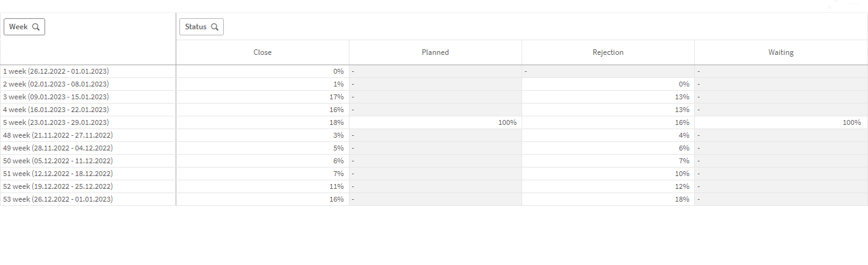
Task: Select row 51 week (12.12.2022 - 18.12.2022)
Action: 57,174
